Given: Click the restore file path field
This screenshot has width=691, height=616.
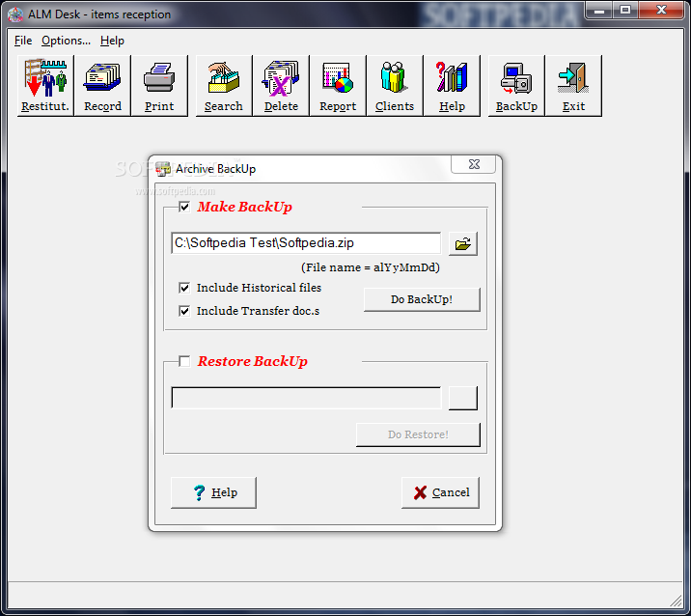Looking at the screenshot, I should 306,398.
